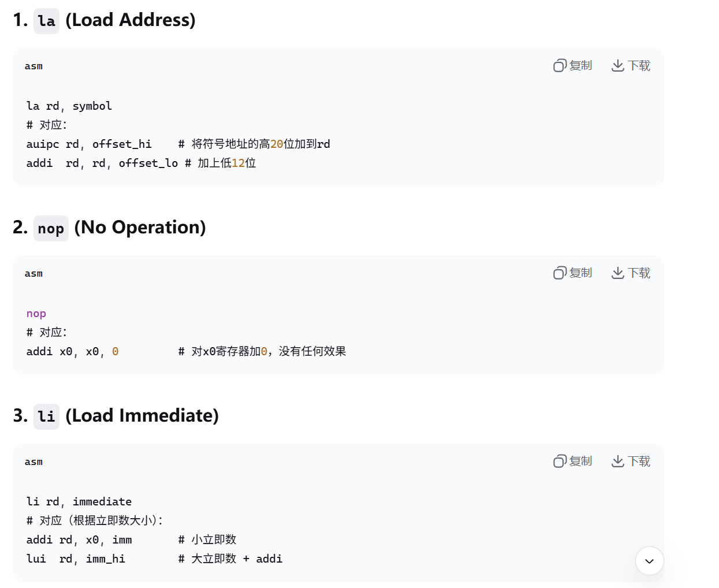The image size is (719, 588).
Task: Click the inline li code tag in heading 3
Action: 46,416
